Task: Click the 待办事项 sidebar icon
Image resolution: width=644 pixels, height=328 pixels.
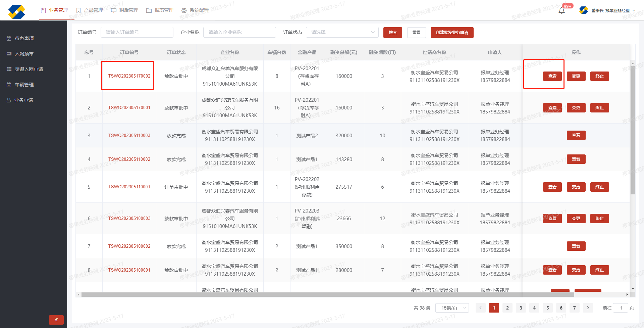Action: pyautogui.click(x=9, y=38)
